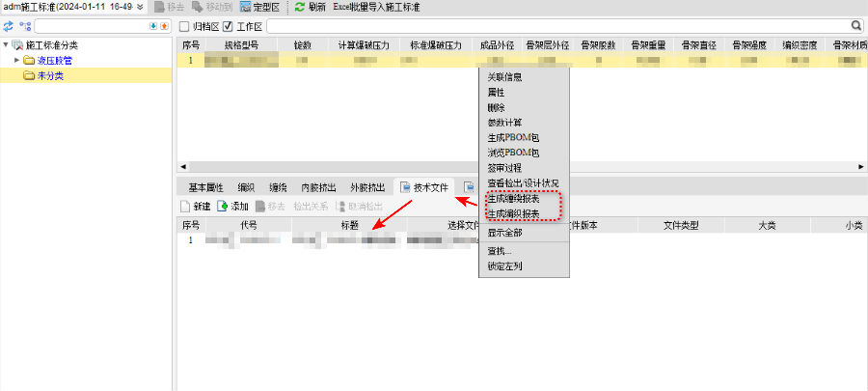868x391 pixels.
Task: Click the 成品外径 column header
Action: 497,45
